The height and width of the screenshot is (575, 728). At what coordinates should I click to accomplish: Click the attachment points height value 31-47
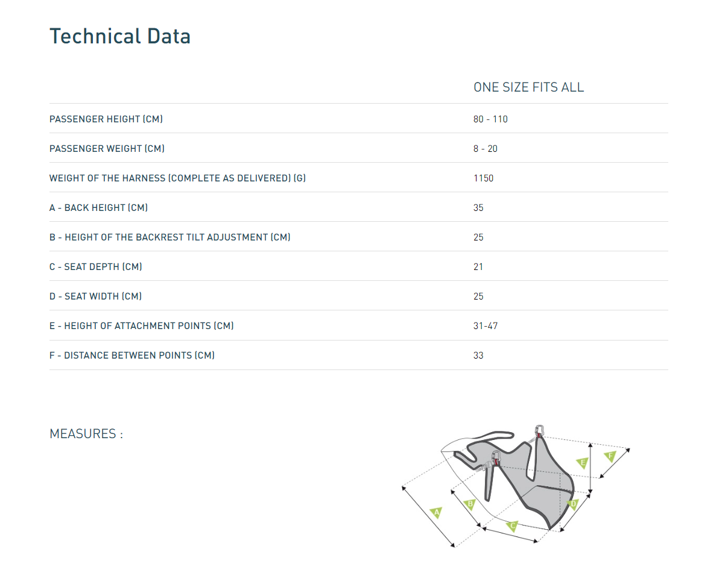pos(486,326)
